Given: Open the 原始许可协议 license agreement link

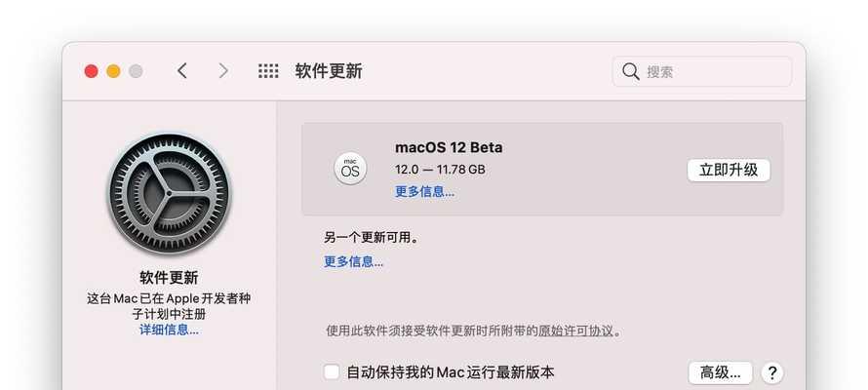Looking at the screenshot, I should 575,331.
